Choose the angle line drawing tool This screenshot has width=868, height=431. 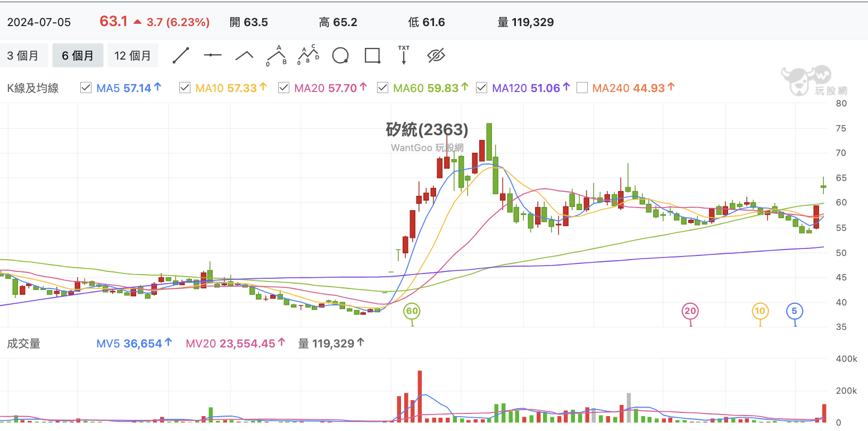coord(245,55)
